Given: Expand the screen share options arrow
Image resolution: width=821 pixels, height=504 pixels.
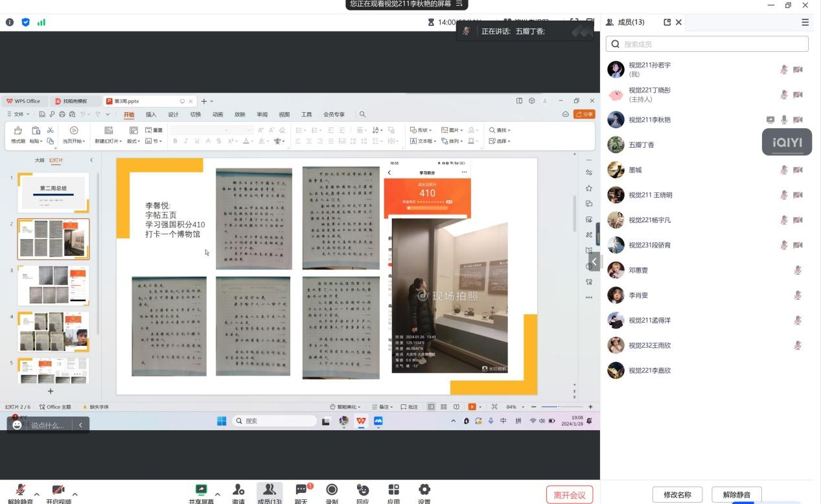Looking at the screenshot, I should [x=217, y=495].
